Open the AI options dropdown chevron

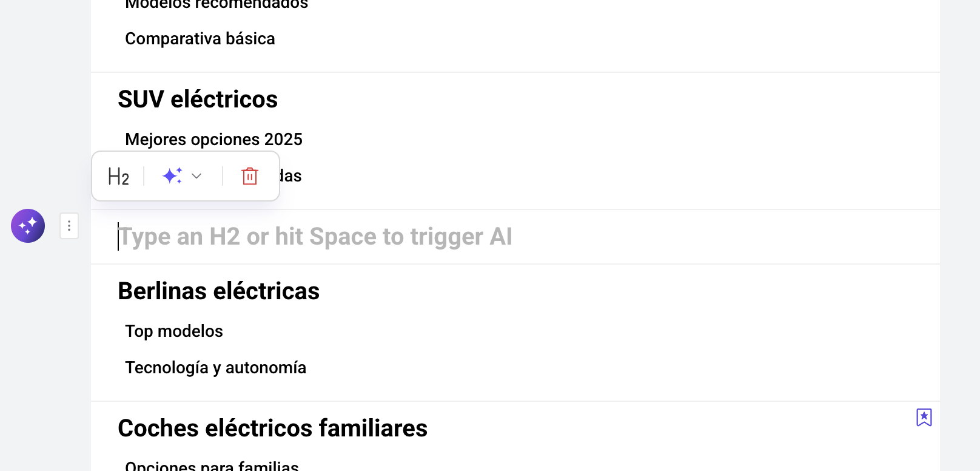coord(196,176)
